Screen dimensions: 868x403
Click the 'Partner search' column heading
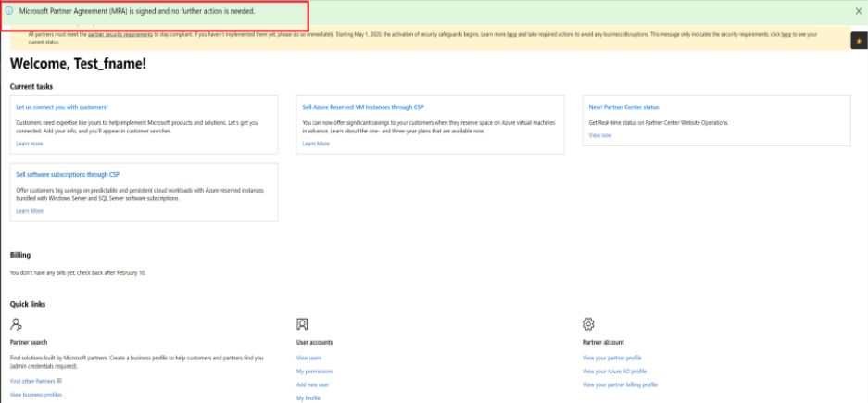29,343
